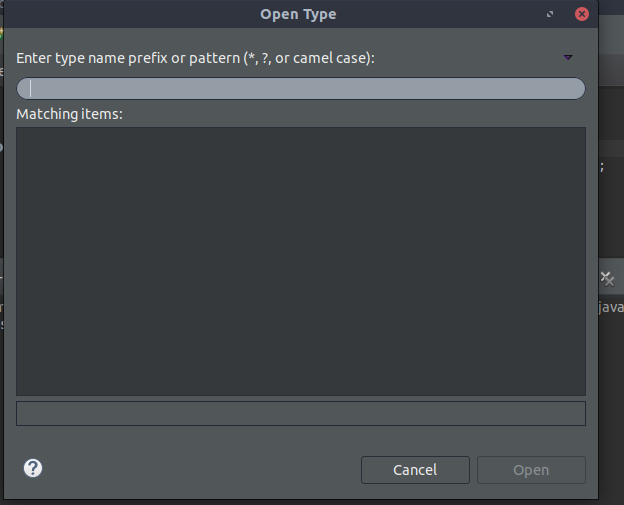Click the semicolon in the background editor
The image size is (624, 505).
pyautogui.click(x=601, y=167)
